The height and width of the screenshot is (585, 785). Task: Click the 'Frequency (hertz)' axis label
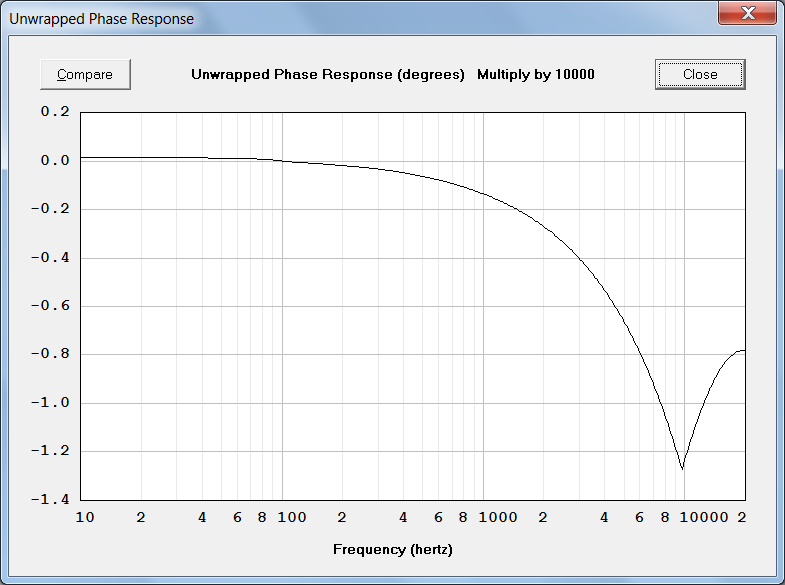coord(392,549)
